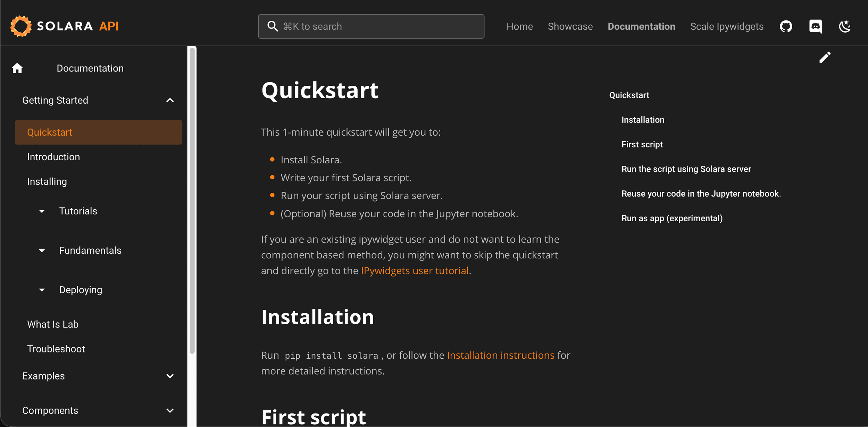Click the '(Optional) Reuse your code' bullet
Screen dimensions: 868x427
399,214
